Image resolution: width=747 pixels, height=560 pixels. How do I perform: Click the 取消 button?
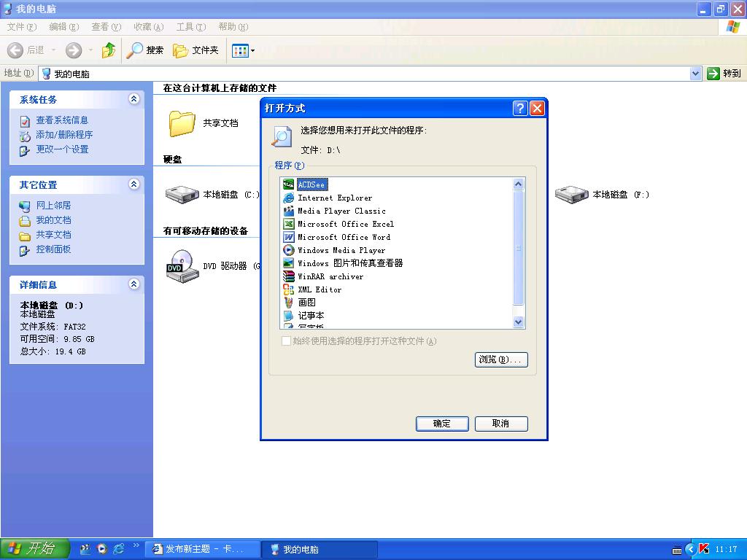tap(501, 424)
